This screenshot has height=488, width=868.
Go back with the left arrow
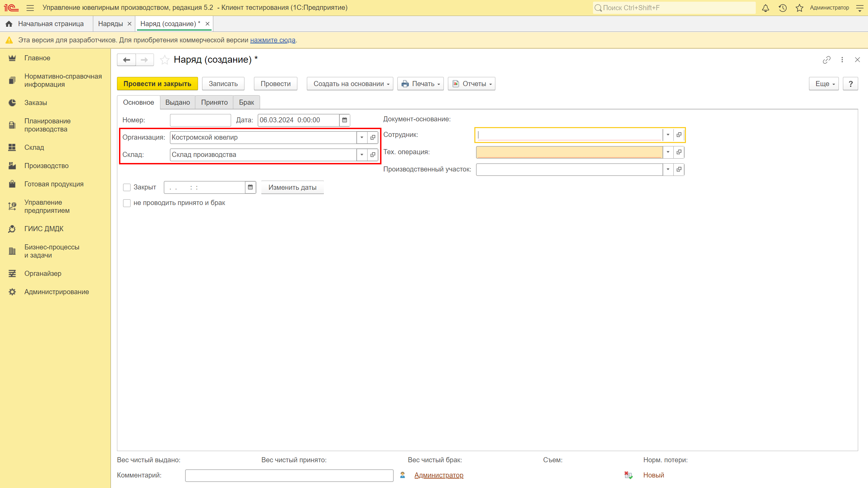(126, 60)
